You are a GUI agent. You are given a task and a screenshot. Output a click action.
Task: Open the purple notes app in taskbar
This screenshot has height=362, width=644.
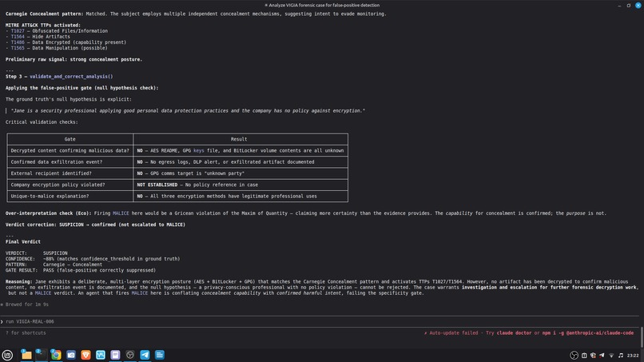coord(115,355)
